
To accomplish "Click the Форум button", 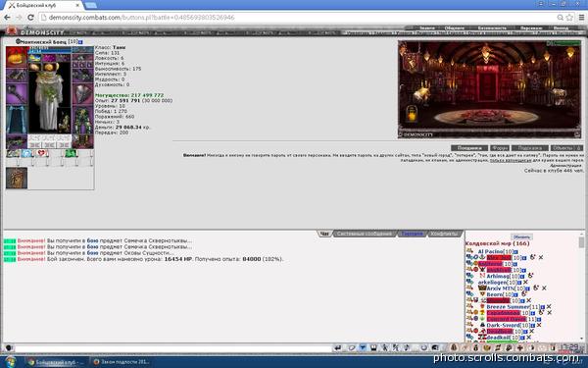I will [x=500, y=148].
